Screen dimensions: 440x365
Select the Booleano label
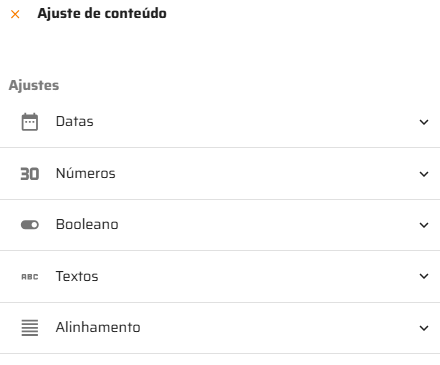[x=87, y=224]
